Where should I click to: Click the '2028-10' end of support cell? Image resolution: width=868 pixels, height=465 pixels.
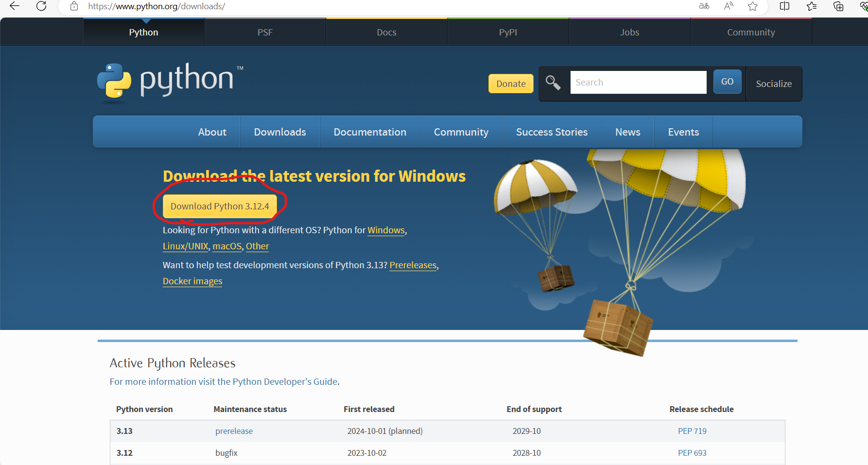[526, 453]
